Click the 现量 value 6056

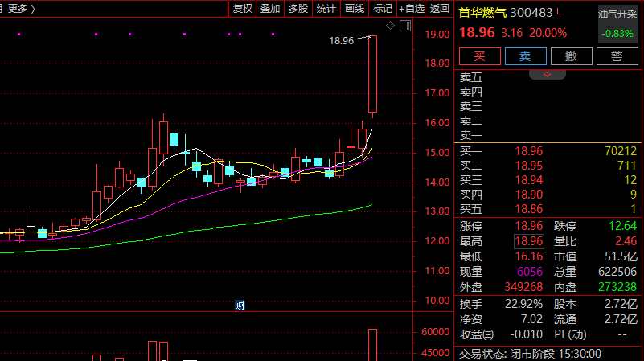pos(530,272)
